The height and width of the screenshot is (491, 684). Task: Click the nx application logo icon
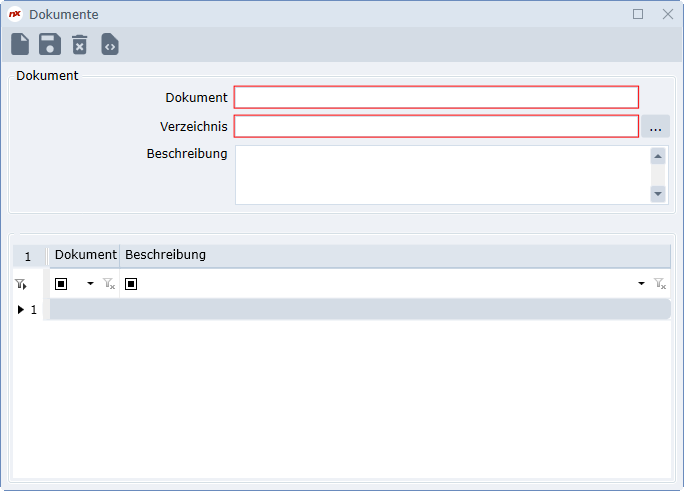(x=15, y=14)
